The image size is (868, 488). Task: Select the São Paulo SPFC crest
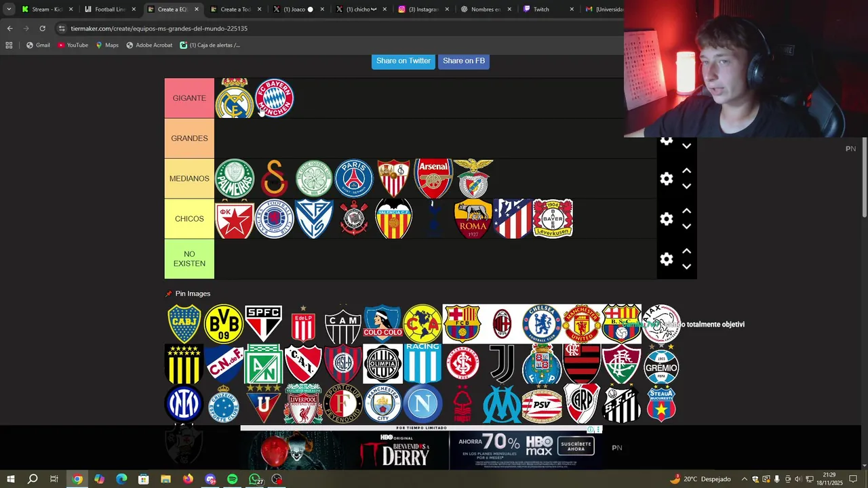click(x=264, y=324)
